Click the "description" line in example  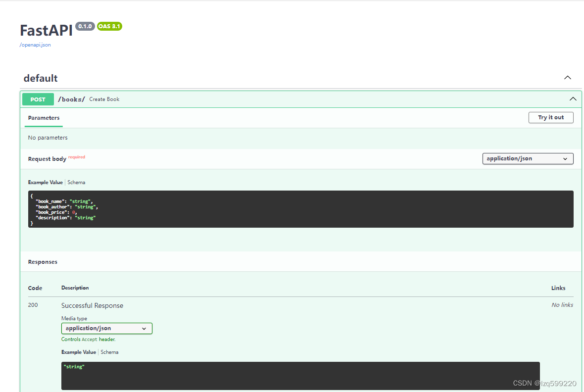pyautogui.click(x=65, y=218)
